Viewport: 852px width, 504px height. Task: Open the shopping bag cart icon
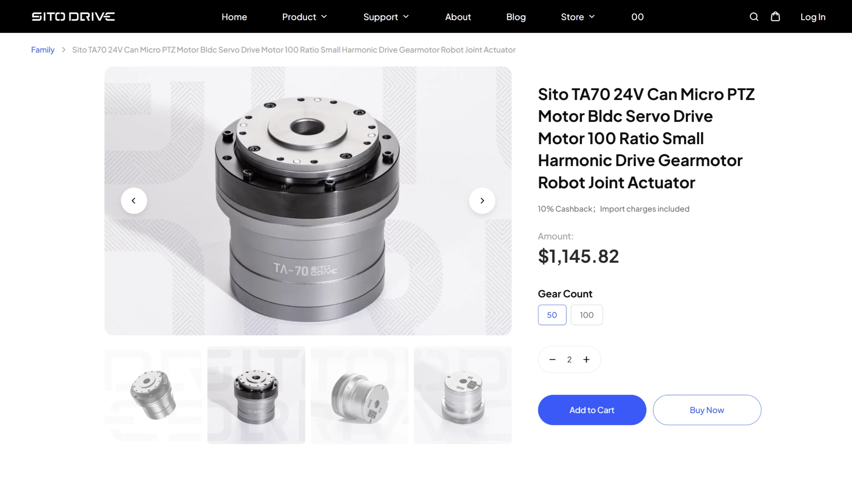[775, 16]
